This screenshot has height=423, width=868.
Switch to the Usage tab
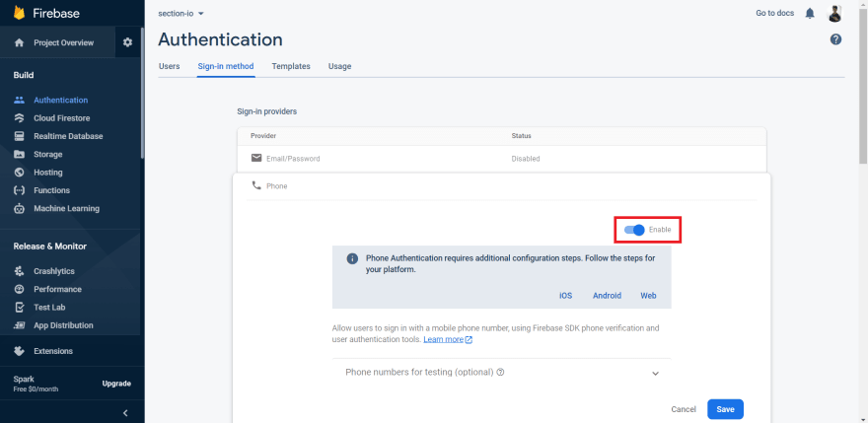pyautogui.click(x=340, y=66)
